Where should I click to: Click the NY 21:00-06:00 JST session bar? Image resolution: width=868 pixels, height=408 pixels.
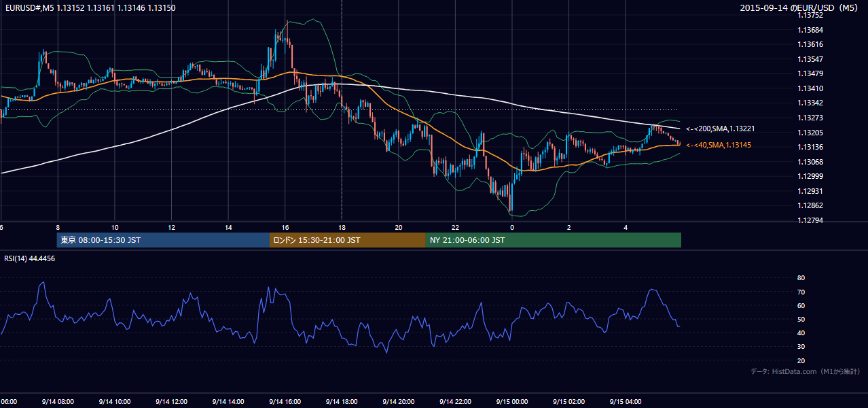(554, 240)
